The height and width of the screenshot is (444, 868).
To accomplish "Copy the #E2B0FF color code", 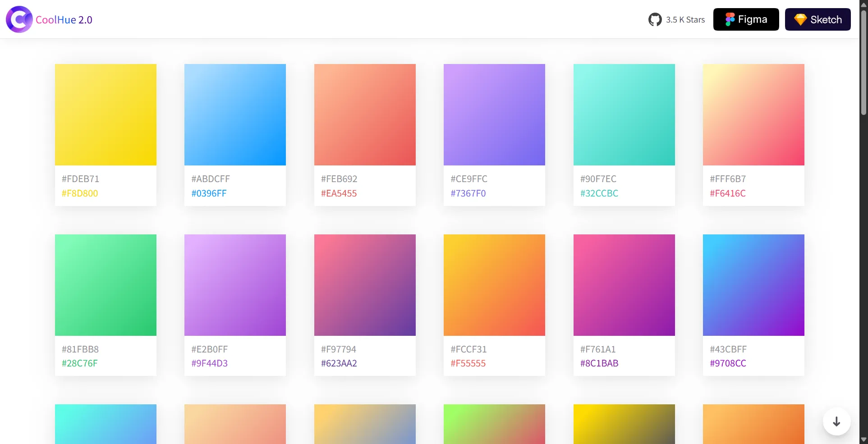I will (x=210, y=349).
